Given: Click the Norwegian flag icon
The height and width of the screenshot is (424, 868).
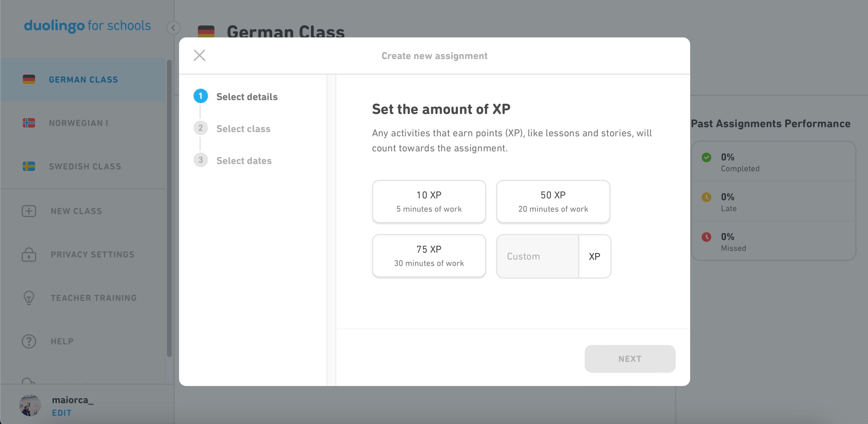Looking at the screenshot, I should point(29,123).
